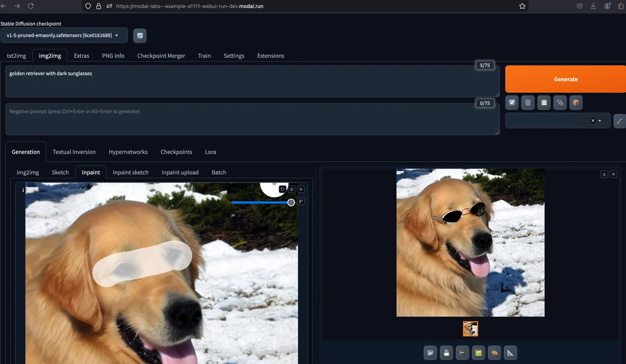Click the clipboard icon below Generate
This screenshot has width=626, height=364.
pos(544,103)
